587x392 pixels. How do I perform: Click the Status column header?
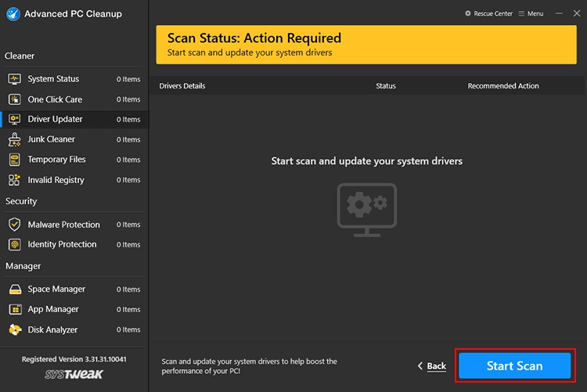386,86
